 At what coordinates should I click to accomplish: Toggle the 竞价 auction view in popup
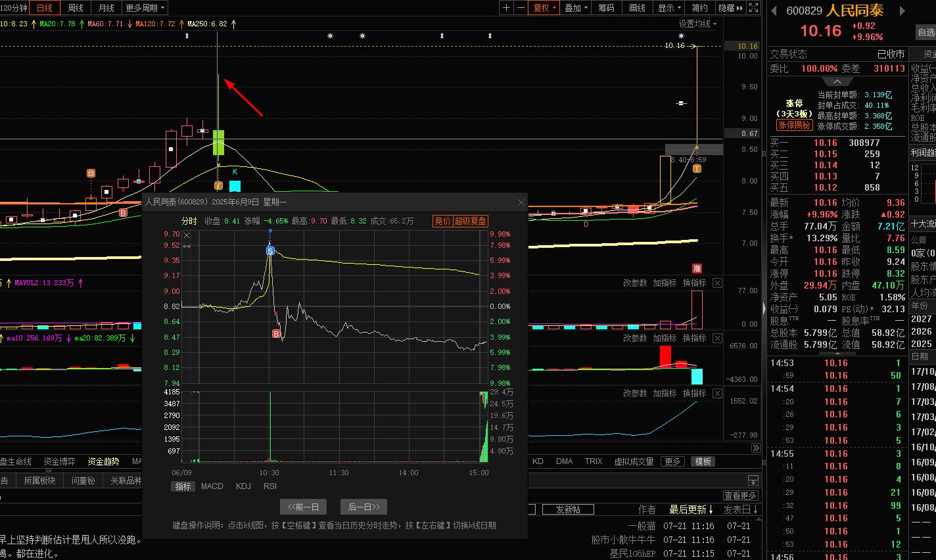(x=442, y=221)
